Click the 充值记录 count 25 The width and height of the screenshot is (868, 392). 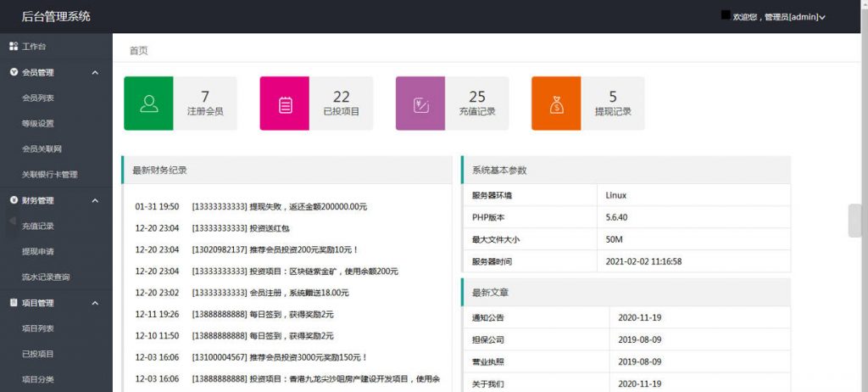(477, 97)
